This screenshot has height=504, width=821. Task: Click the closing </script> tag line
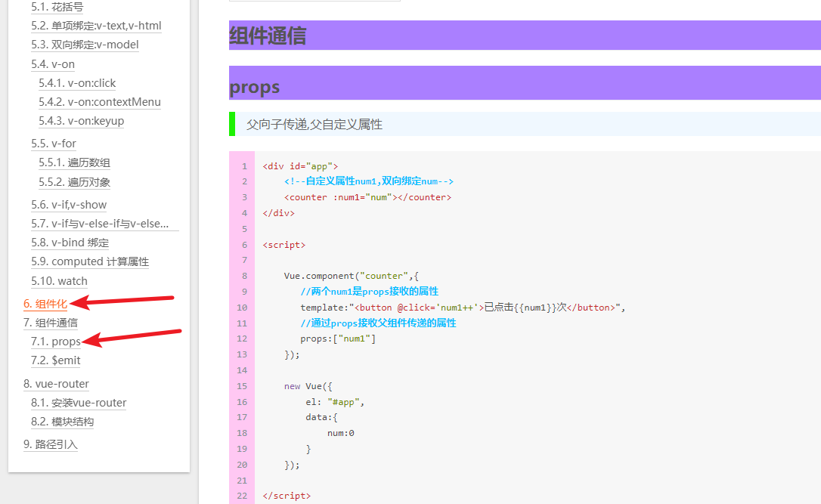(287, 496)
